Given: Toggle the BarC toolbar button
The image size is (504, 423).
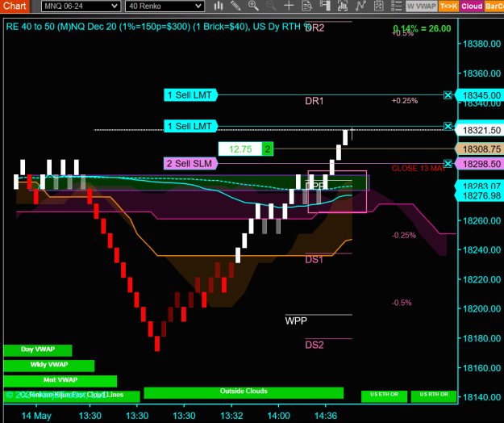Looking at the screenshot, I should (x=494, y=6).
